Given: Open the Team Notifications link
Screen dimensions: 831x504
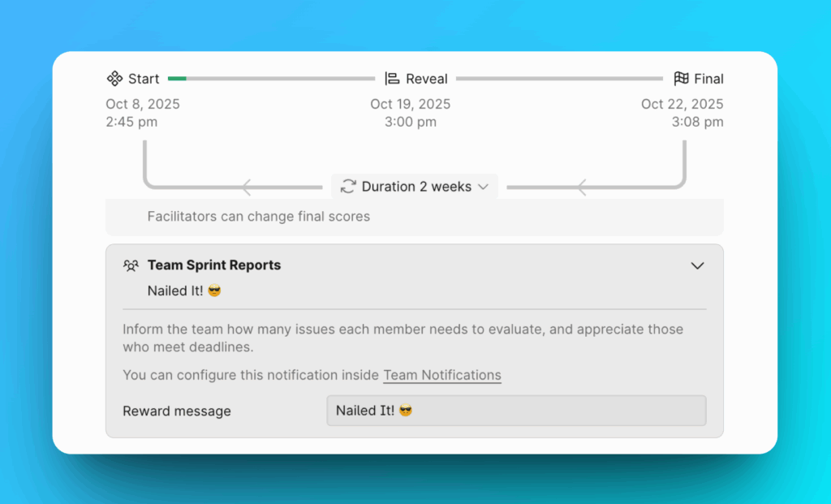Looking at the screenshot, I should pos(442,375).
